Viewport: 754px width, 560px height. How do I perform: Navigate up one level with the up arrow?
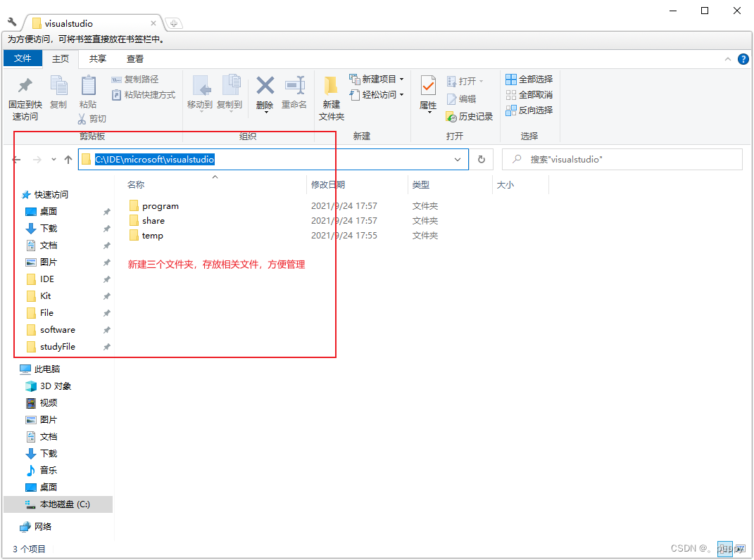68,159
